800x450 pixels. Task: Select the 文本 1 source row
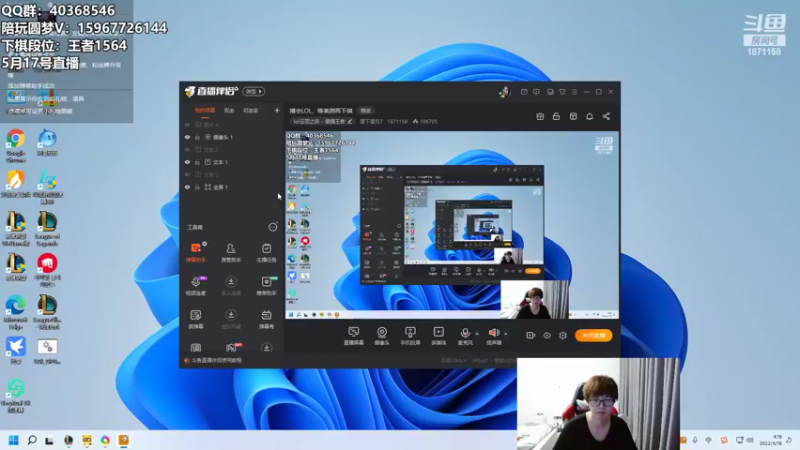(232, 162)
